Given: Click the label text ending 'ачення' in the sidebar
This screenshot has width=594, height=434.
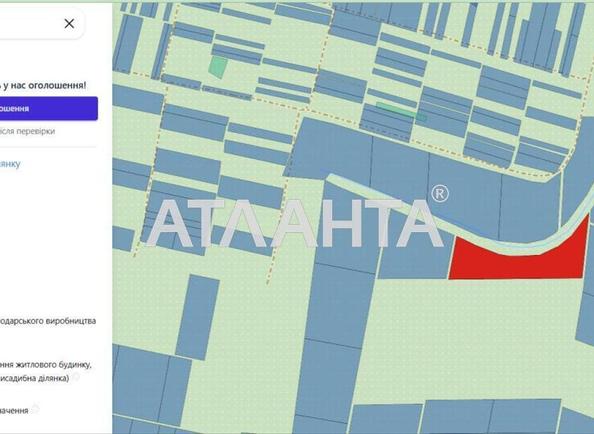Looking at the screenshot, I should tap(14, 411).
